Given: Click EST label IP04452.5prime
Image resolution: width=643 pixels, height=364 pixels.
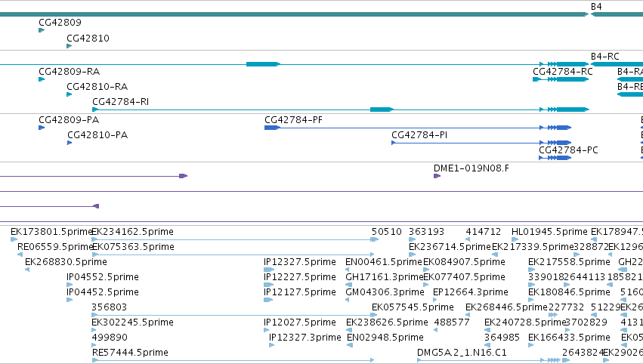Looking at the screenshot, I should 103,293.
